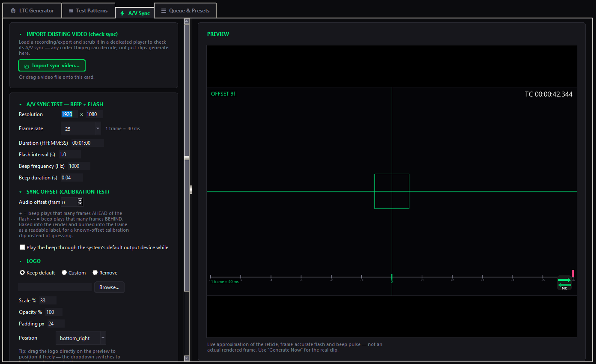This screenshot has height=364, width=596.
Task: Open the Queue & Presets tab
Action: click(x=185, y=11)
